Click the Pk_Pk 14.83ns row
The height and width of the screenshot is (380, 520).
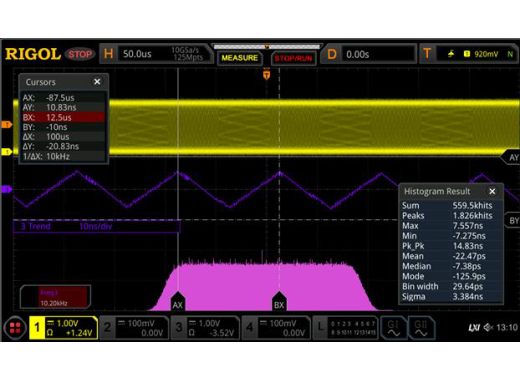[x=451, y=246]
